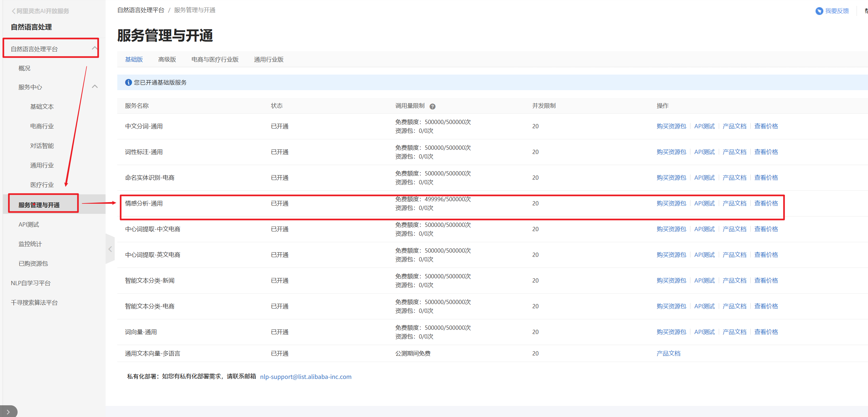Screen dimensions: 868x417
Task: Click 查看价格 for 词向量-通用
Action: (x=766, y=332)
